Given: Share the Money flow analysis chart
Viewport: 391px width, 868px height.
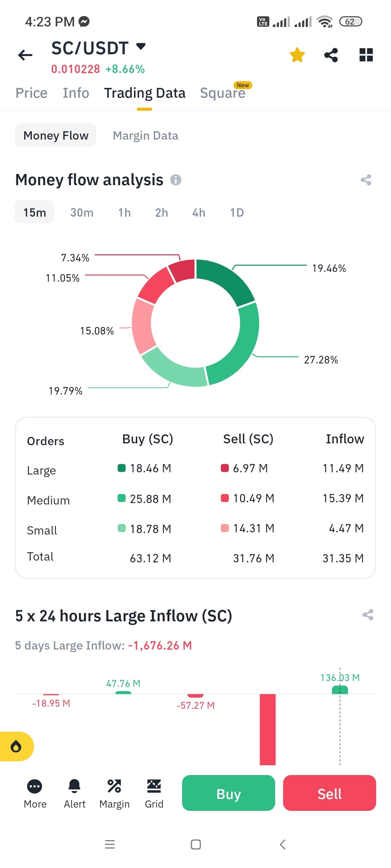Looking at the screenshot, I should coord(365,180).
